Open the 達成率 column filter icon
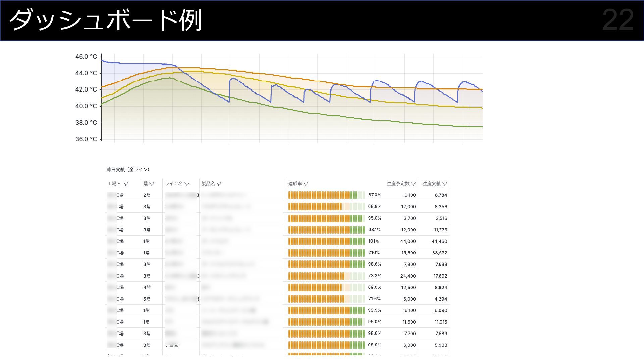This screenshot has width=644, height=362. [x=306, y=184]
